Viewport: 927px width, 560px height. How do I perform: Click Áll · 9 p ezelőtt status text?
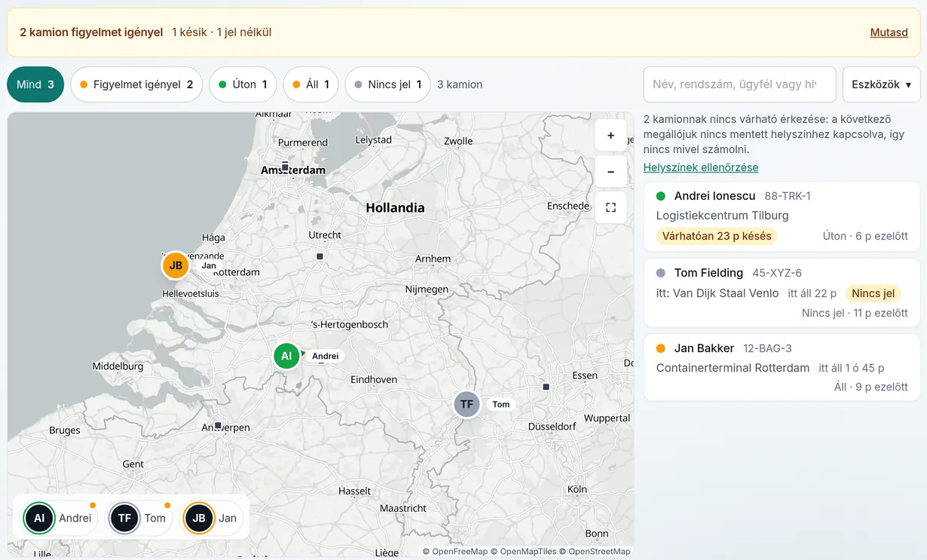pyautogui.click(x=871, y=387)
